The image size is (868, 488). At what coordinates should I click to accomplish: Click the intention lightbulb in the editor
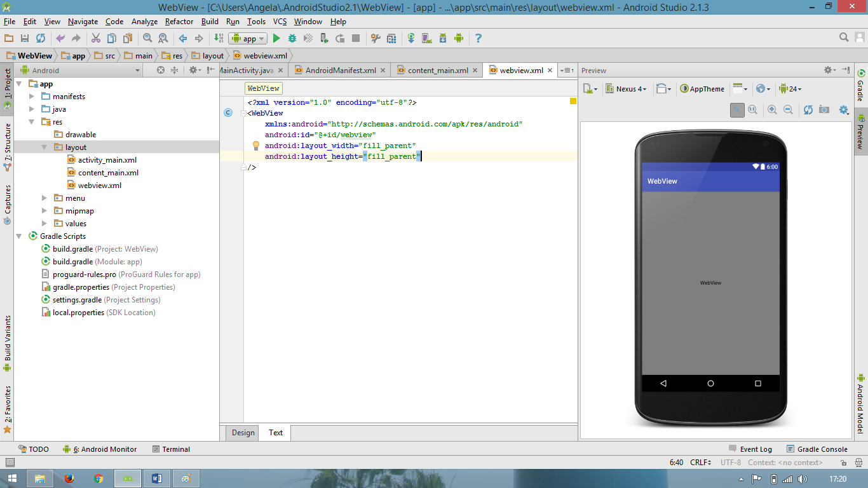pos(256,146)
